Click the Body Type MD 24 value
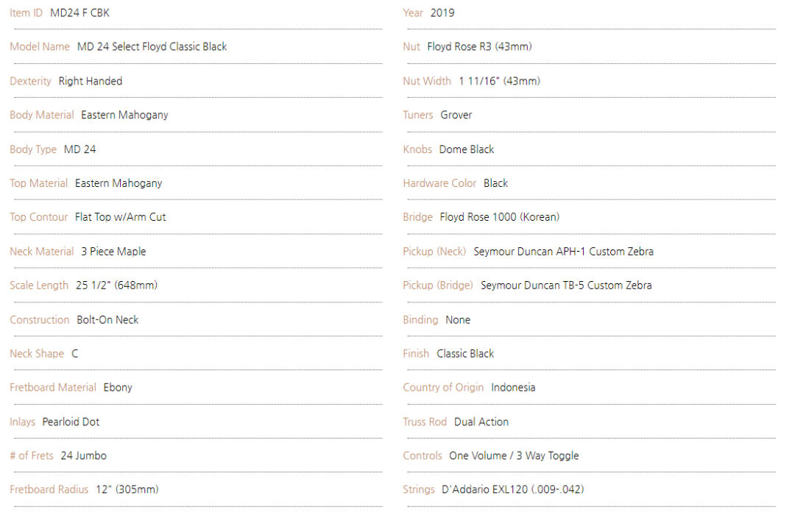Screen dimensions: 795x532 pyautogui.click(x=79, y=149)
